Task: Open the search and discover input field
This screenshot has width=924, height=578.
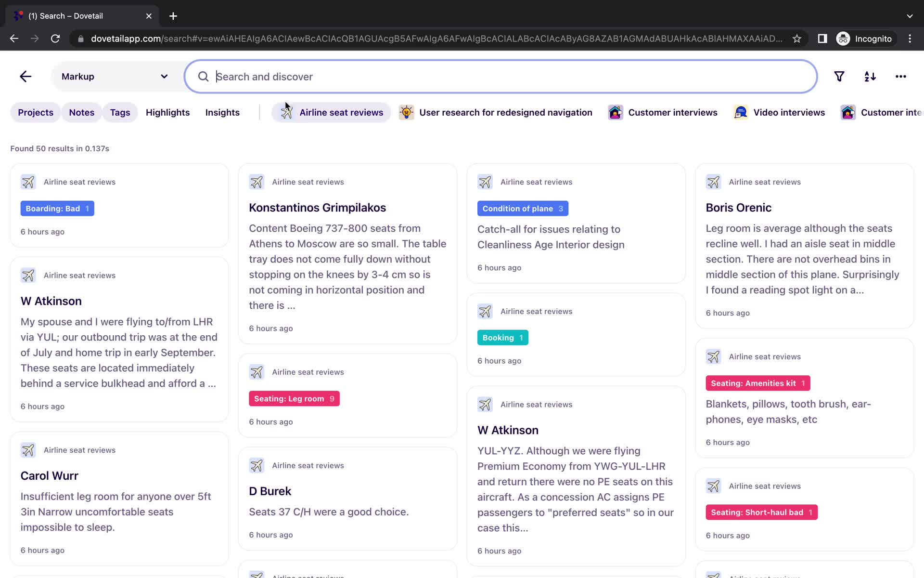Action: [x=500, y=77]
